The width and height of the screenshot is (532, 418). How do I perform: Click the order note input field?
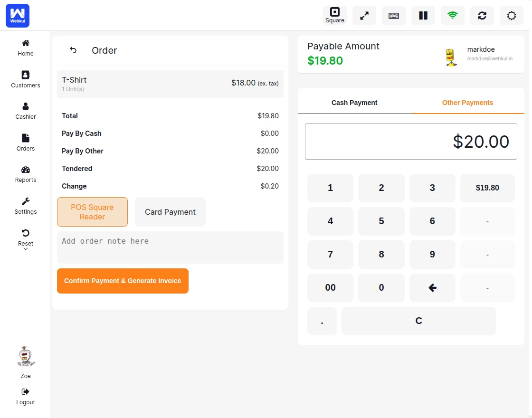(170, 247)
